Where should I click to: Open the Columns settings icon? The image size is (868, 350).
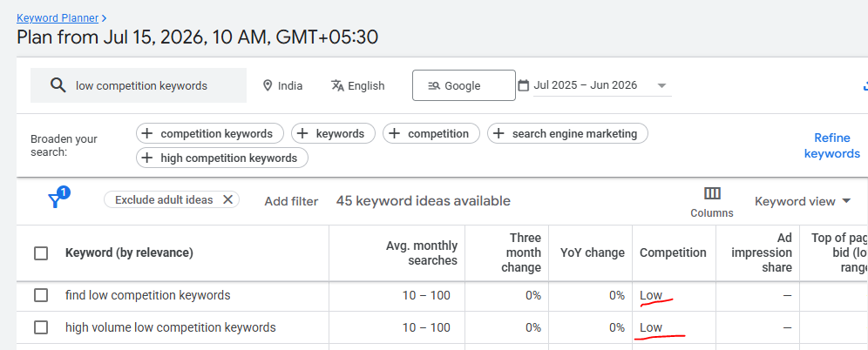[712, 193]
